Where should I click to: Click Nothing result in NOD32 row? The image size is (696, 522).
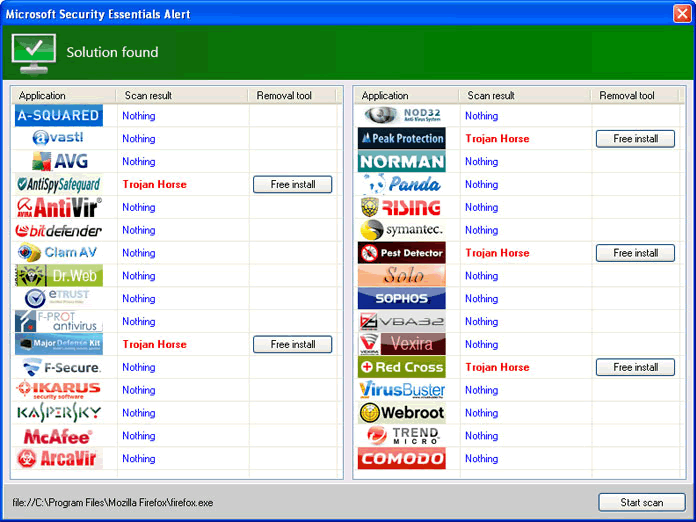click(481, 116)
